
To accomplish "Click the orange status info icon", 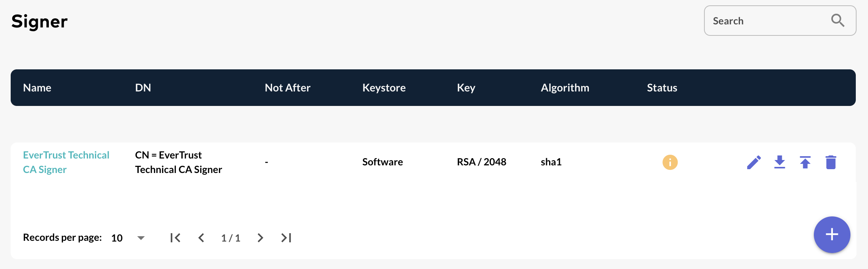I will pos(670,162).
